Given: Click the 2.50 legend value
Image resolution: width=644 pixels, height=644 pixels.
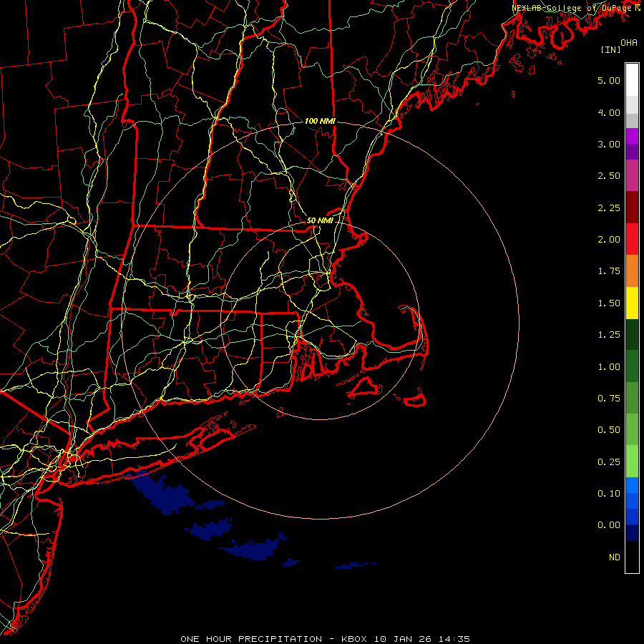Looking at the screenshot, I should click(x=609, y=176).
